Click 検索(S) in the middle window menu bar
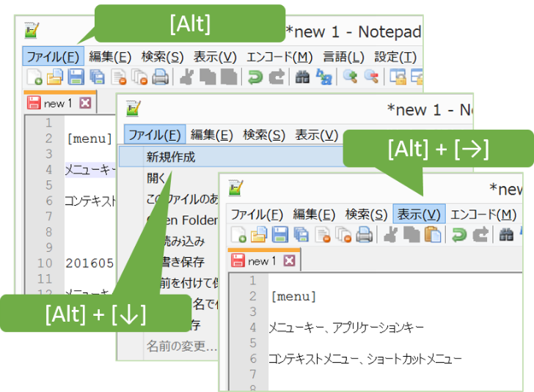The width and height of the screenshot is (534, 392). (x=264, y=135)
